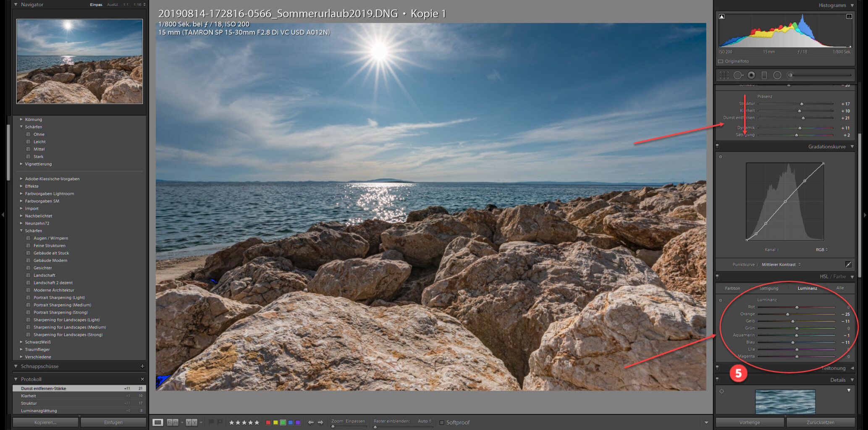The height and width of the screenshot is (430, 868).
Task: Click the five-star rating
Action: point(257,422)
